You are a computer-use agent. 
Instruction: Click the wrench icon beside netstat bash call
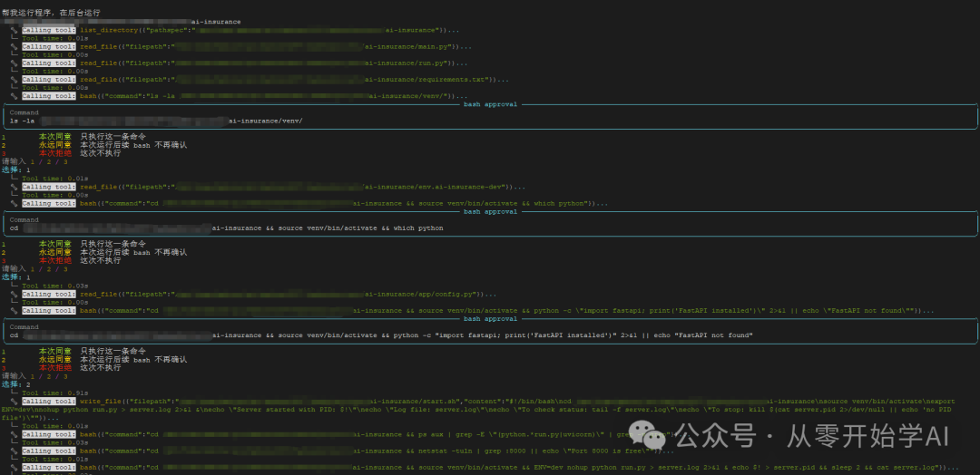(x=15, y=451)
